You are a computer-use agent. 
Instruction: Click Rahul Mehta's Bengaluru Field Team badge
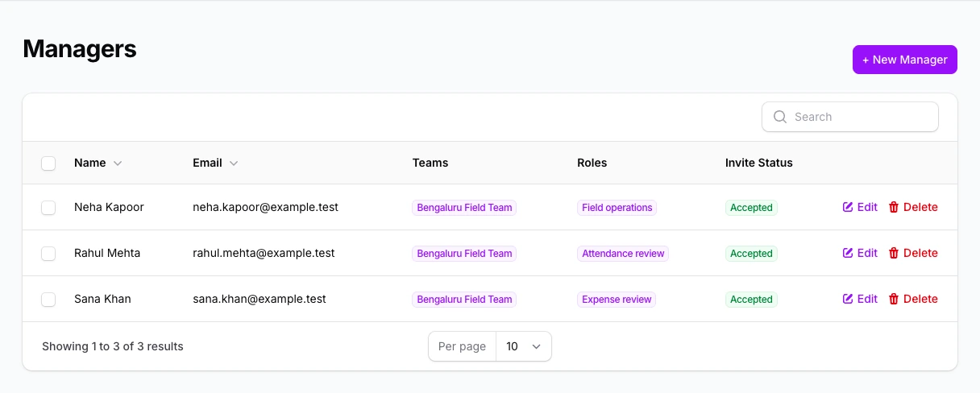pos(464,254)
